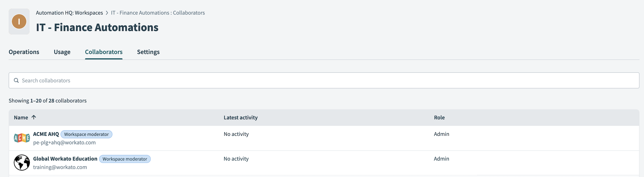Click the orange workspace avatar icon
This screenshot has height=177, width=644.
click(x=19, y=22)
